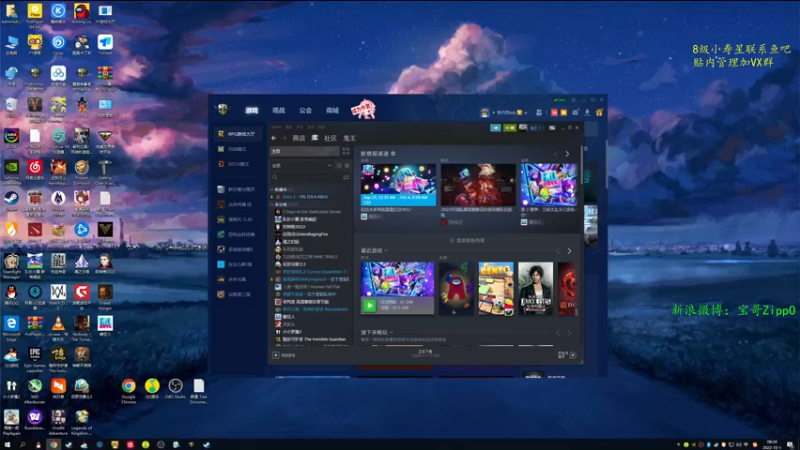Open the GeForce Experience desktop icon
The width and height of the screenshot is (800, 450).
point(11,172)
